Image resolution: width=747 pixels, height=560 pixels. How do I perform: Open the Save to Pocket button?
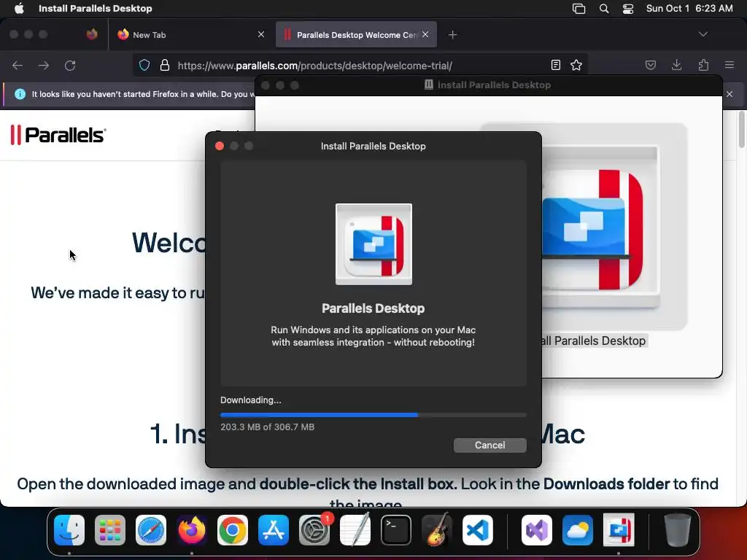(650, 65)
